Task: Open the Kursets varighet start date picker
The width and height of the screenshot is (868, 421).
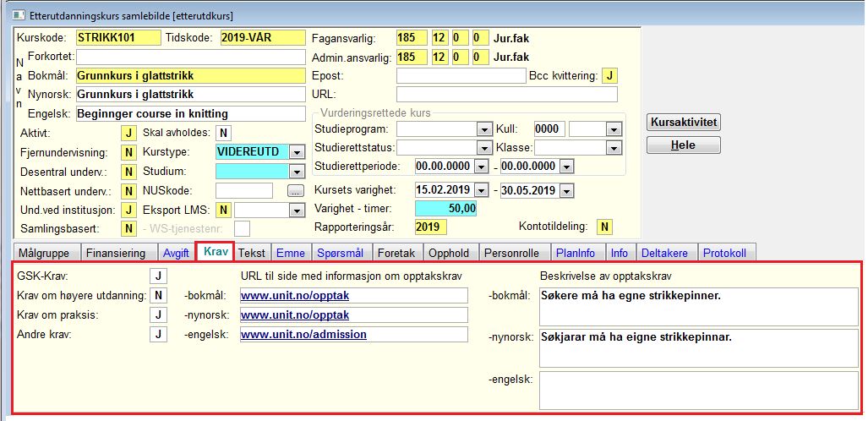Action: 481,190
